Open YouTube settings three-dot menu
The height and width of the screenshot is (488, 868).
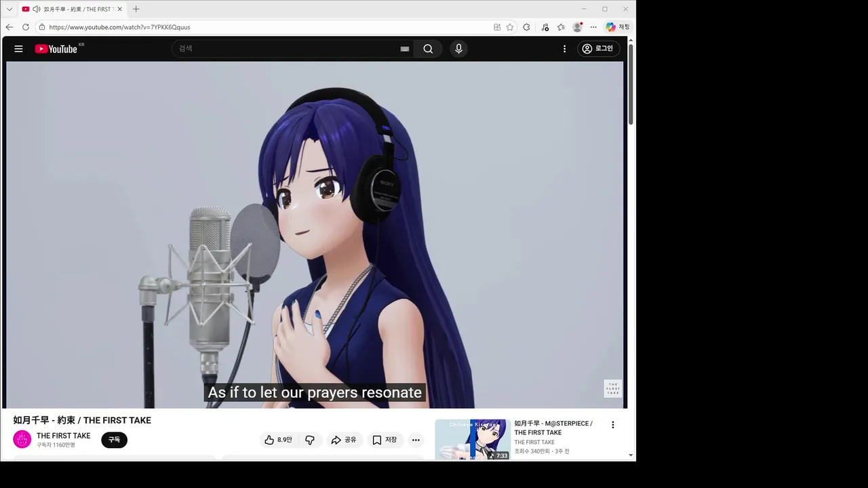(564, 49)
